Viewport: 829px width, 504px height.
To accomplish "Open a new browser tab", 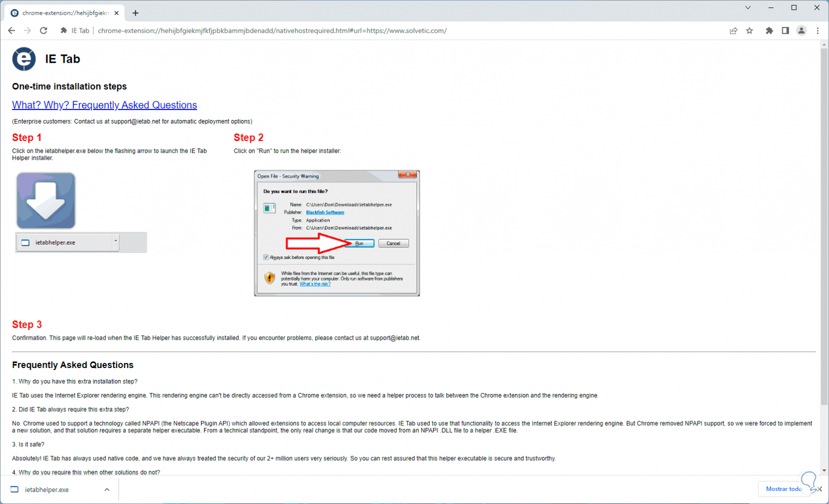I will point(136,13).
